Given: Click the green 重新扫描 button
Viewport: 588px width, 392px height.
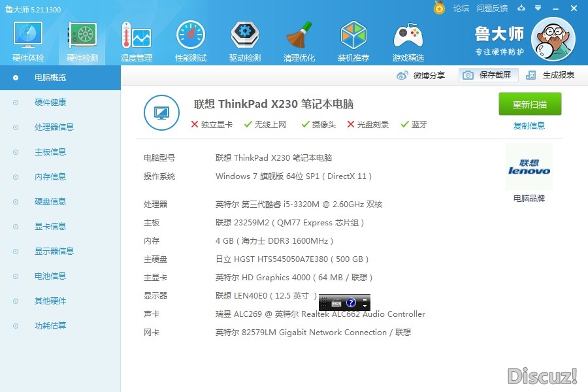Looking at the screenshot, I should (x=530, y=105).
